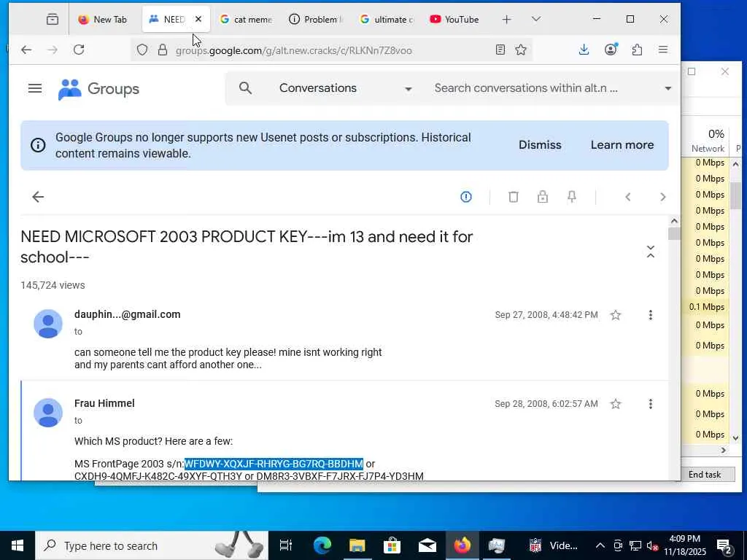Open Task View on the taskbar
This screenshot has height=560, width=747.
click(x=286, y=545)
